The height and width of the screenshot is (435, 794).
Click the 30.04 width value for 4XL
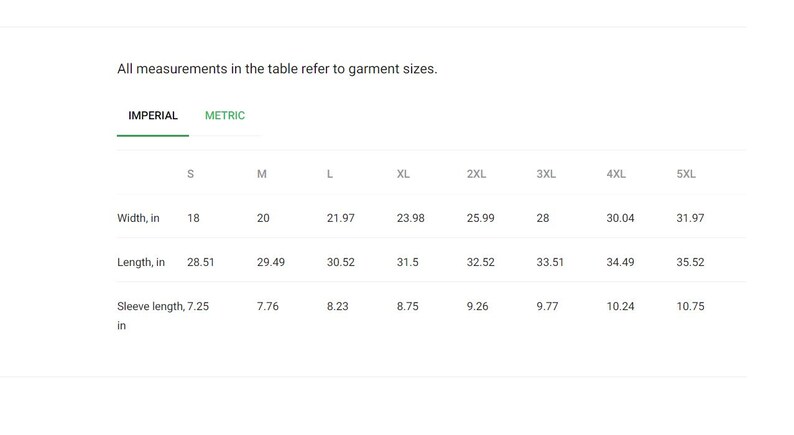tap(620, 218)
